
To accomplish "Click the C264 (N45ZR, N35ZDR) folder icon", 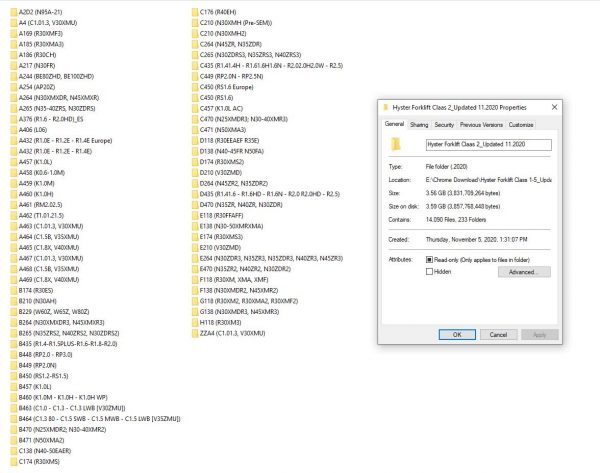I will point(195,44).
